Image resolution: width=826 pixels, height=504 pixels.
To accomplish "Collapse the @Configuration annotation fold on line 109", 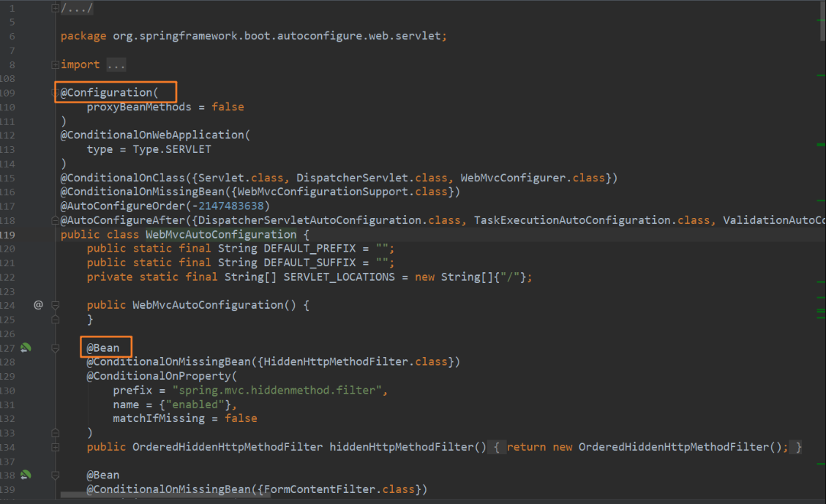I will coord(56,93).
